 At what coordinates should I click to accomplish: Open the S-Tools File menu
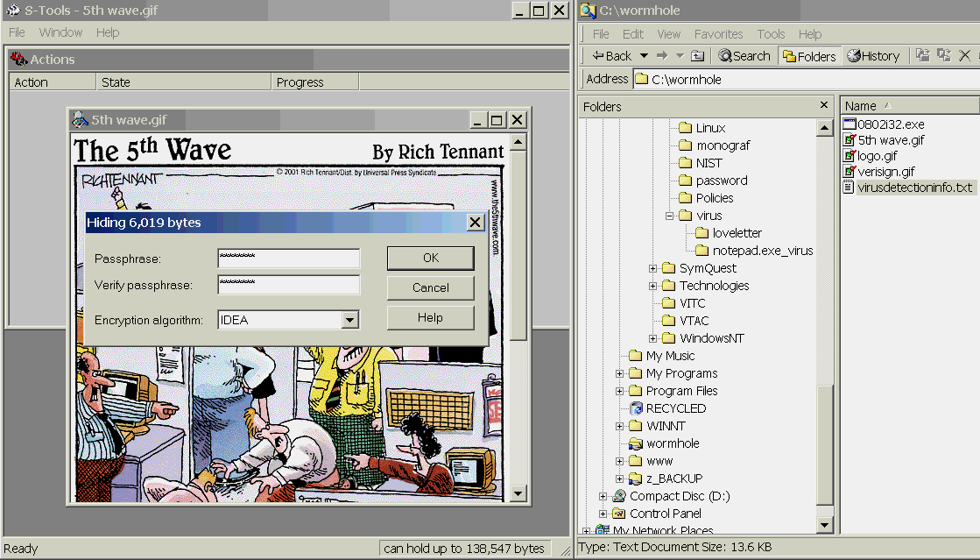pos(17,32)
